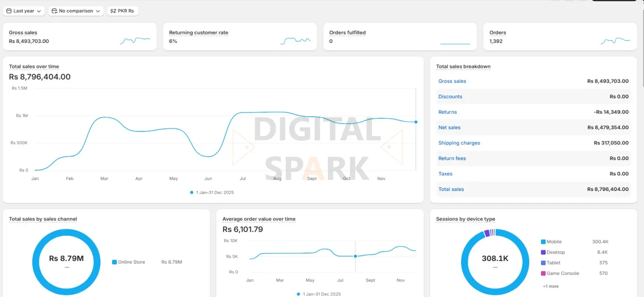Open the Net sales report link
This screenshot has height=297, width=644.
tap(449, 127)
